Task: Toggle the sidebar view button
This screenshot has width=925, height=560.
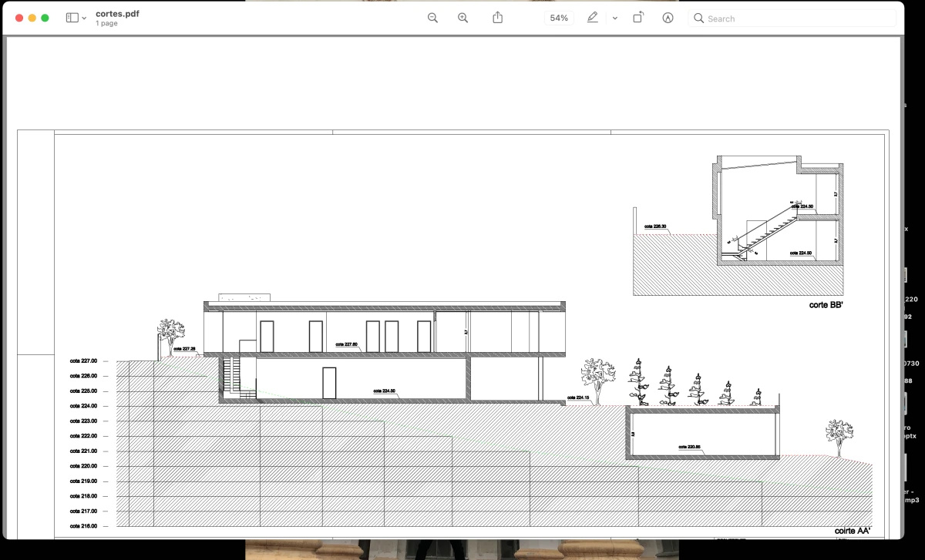Action: click(72, 18)
